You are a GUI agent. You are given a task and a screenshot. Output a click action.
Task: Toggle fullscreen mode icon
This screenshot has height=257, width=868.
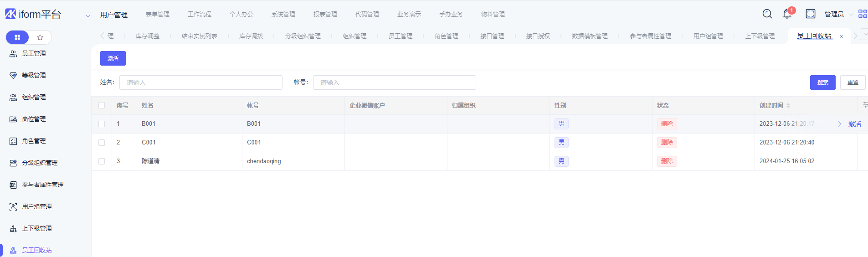811,14
